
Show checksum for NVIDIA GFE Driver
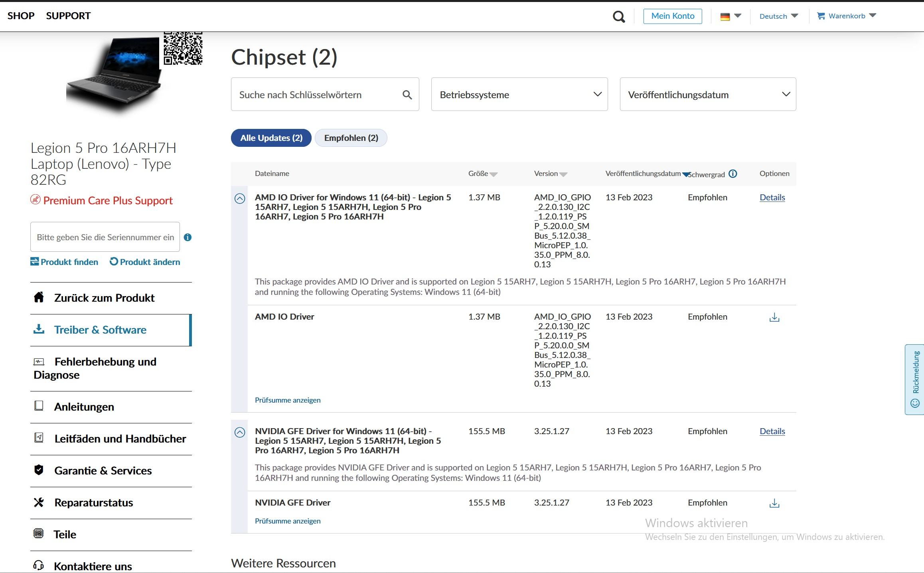[288, 521]
